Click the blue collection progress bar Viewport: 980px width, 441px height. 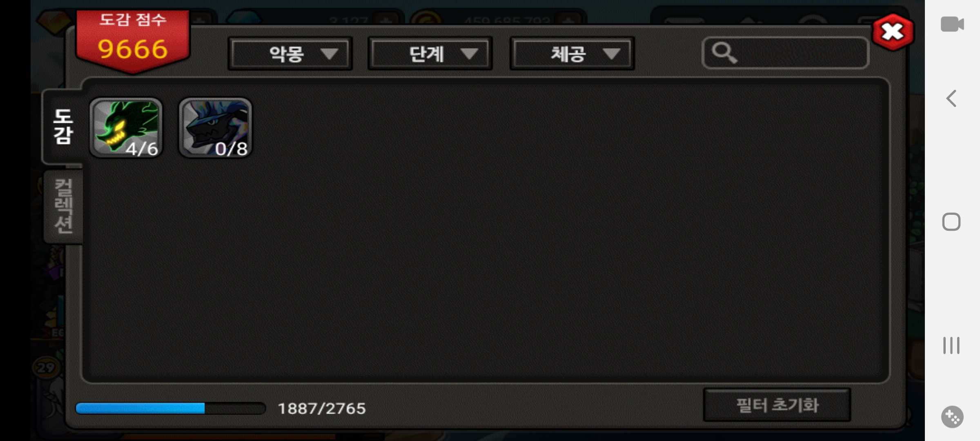pos(170,408)
